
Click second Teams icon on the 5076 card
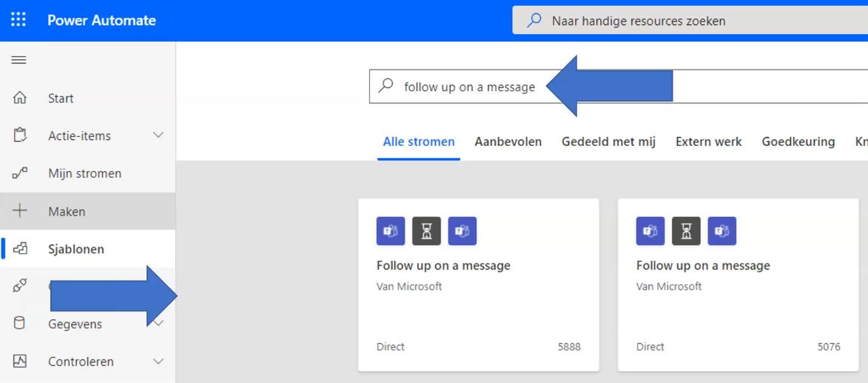coord(722,231)
